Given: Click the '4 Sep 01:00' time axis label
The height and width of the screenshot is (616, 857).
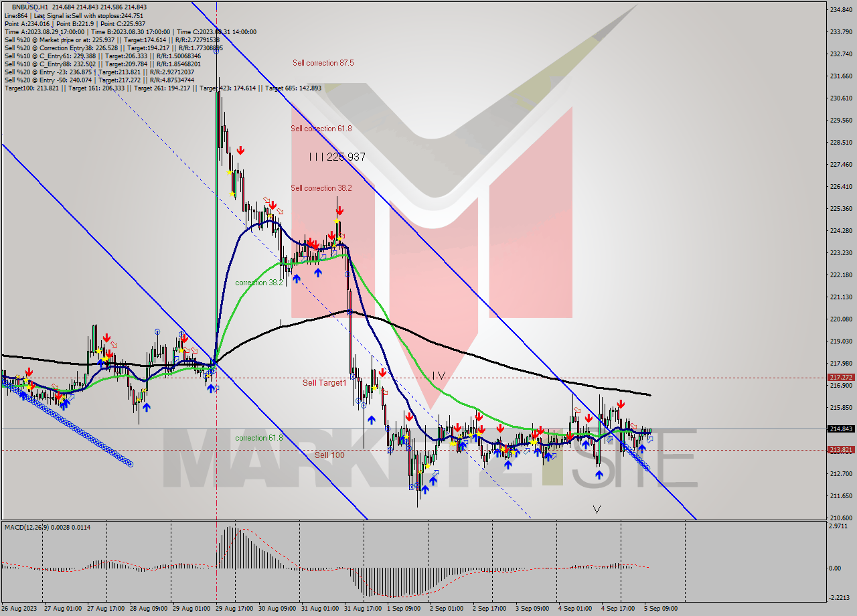Looking at the screenshot, I should 575,609.
